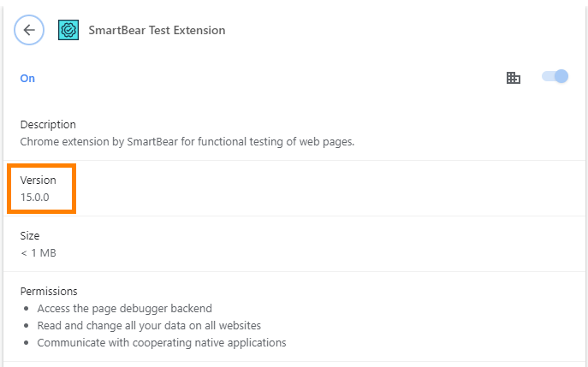Image resolution: width=588 pixels, height=367 pixels.
Task: Select 'Communicate with cooperating native applications' text
Action: [x=161, y=342]
